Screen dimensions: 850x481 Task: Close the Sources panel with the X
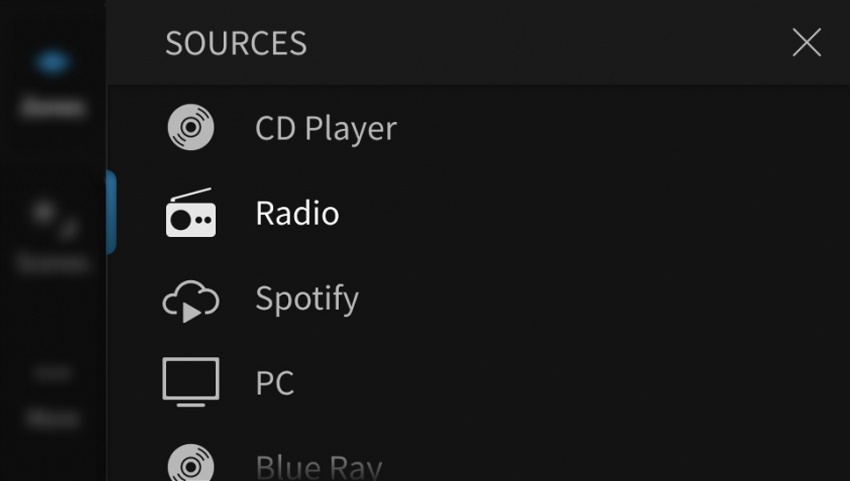tap(806, 43)
